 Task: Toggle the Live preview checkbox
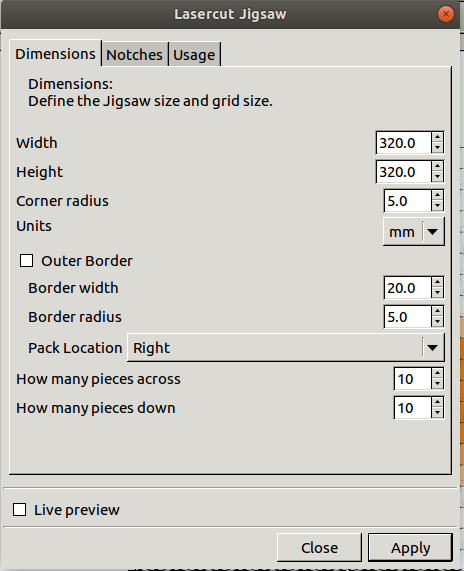(19, 509)
